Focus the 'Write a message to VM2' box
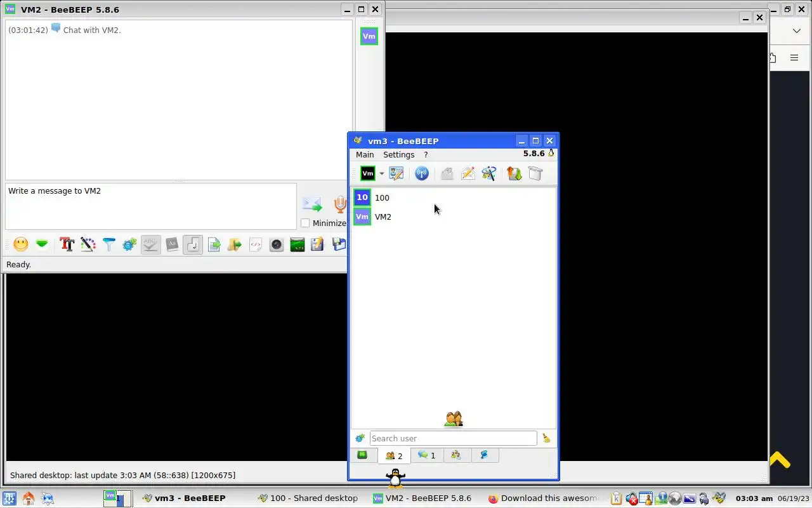Image resolution: width=812 pixels, height=508 pixels. (151, 206)
